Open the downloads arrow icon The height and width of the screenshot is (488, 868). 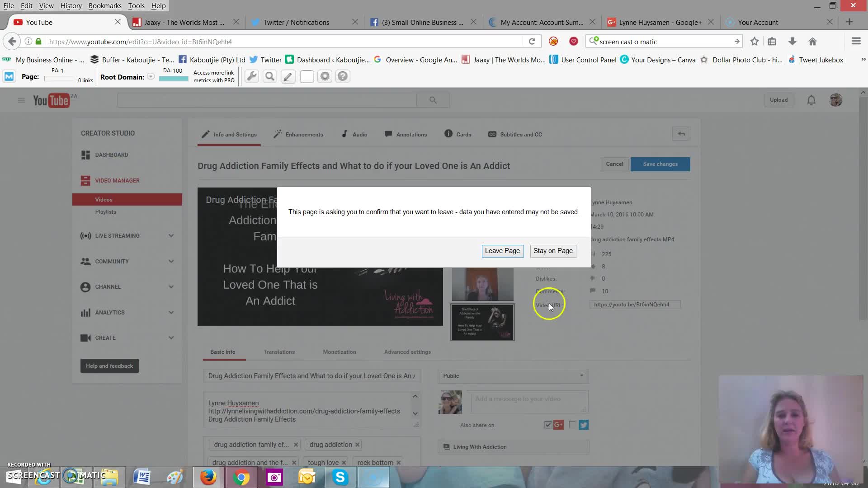(x=792, y=42)
